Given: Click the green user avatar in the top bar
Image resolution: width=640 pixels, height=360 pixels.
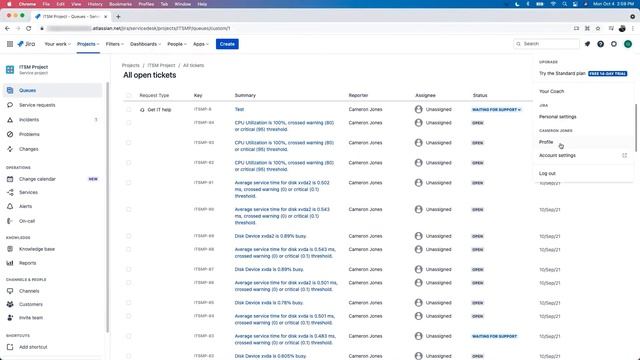Looking at the screenshot, I should coord(628,44).
